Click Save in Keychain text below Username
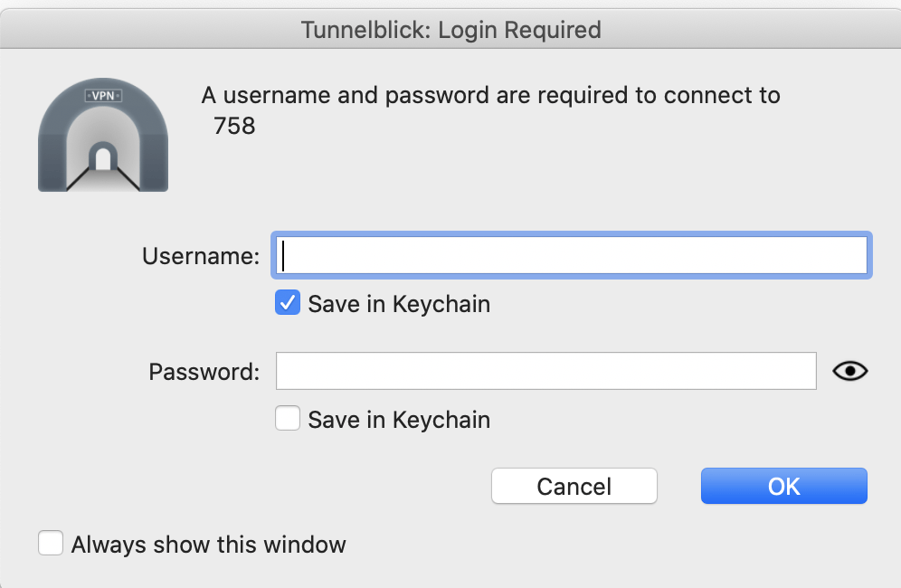This screenshot has width=901, height=588. pyautogui.click(x=399, y=304)
